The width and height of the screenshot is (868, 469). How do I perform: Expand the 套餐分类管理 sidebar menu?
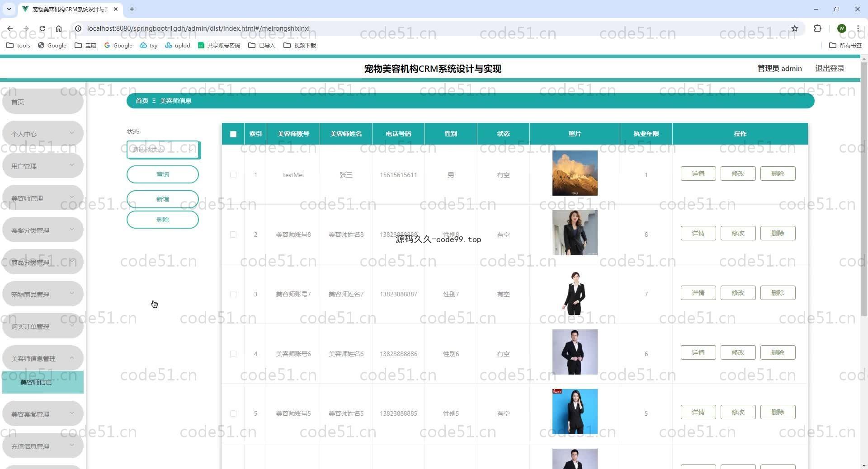pyautogui.click(x=43, y=230)
